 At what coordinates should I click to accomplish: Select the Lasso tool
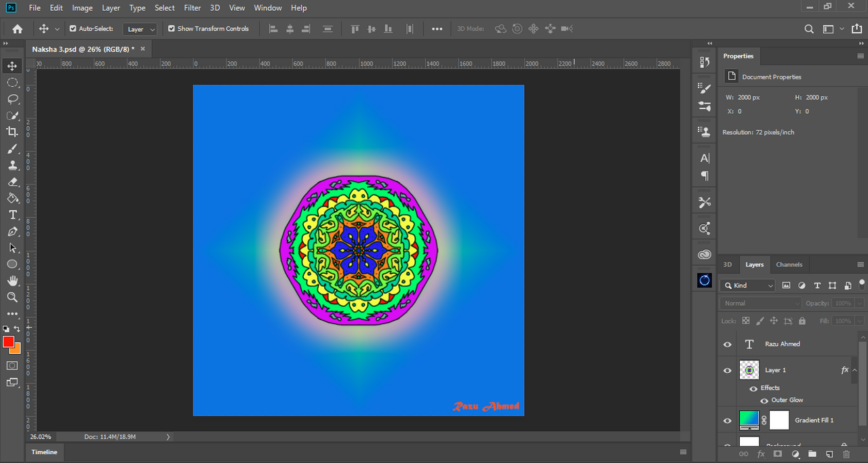click(12, 99)
